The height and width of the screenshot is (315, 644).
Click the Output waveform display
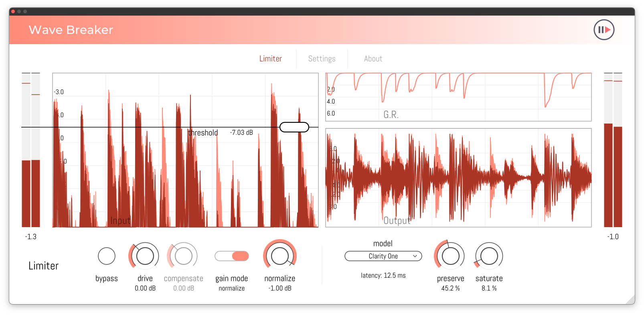[x=458, y=178]
